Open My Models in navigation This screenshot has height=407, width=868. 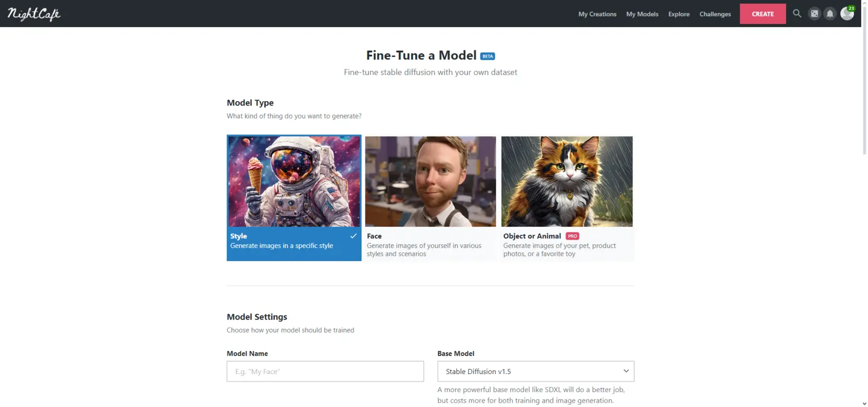[x=642, y=14]
